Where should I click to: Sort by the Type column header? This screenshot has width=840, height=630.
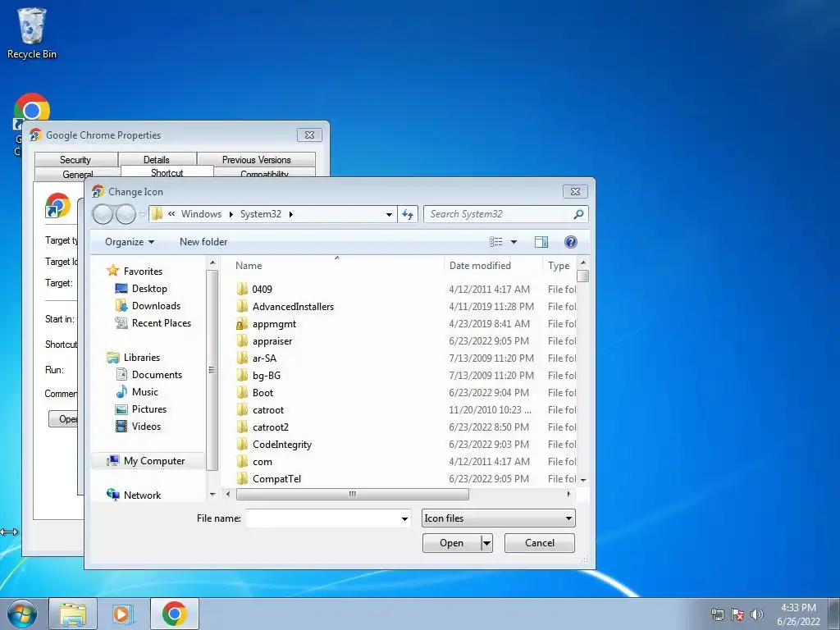(x=559, y=266)
